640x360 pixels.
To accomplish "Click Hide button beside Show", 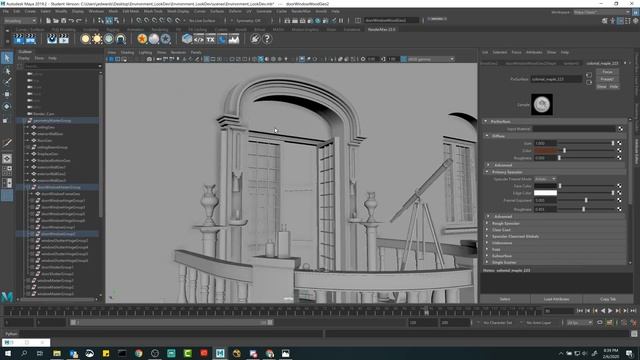I will click(x=614, y=87).
